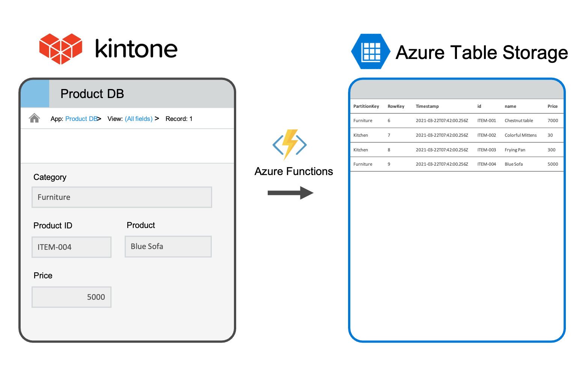Click the name column header
Screen dimensions: 588x373
coord(510,106)
